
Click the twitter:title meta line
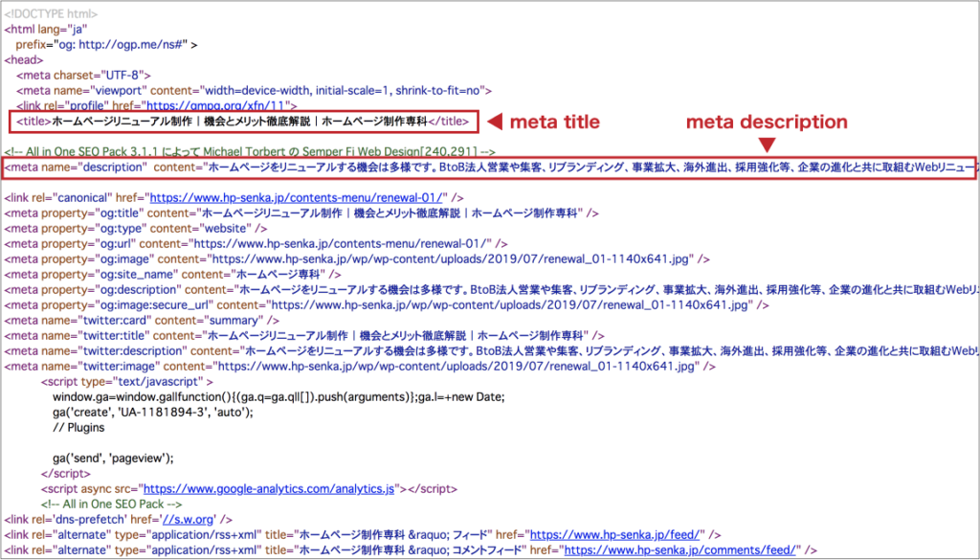tap(304, 336)
